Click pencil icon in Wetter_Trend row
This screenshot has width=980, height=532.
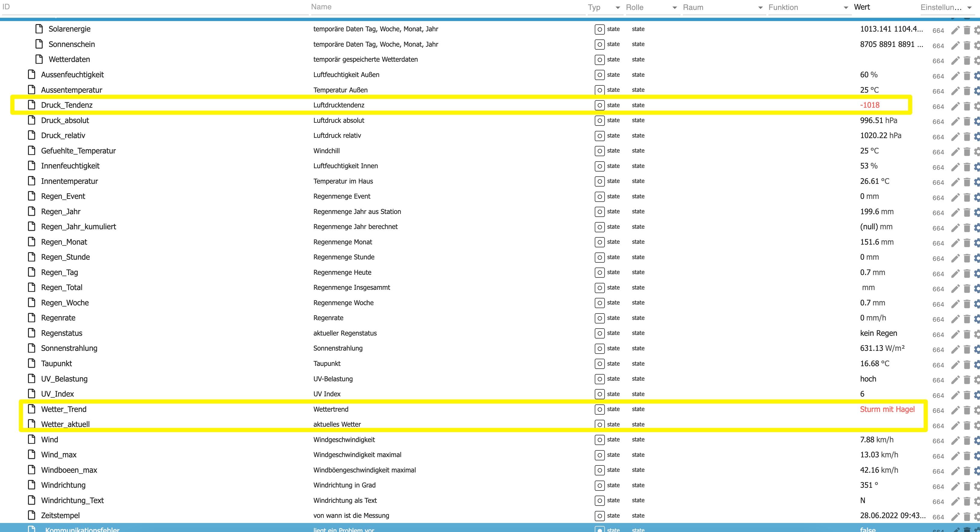tap(955, 411)
